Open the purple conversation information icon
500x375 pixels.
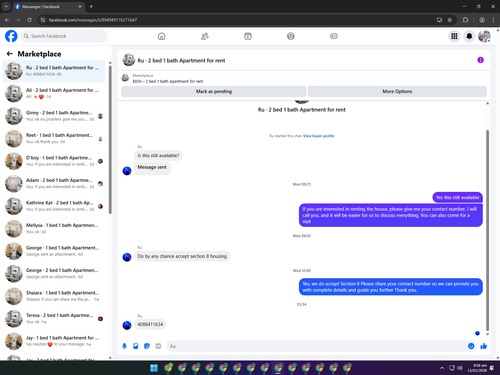pos(480,60)
